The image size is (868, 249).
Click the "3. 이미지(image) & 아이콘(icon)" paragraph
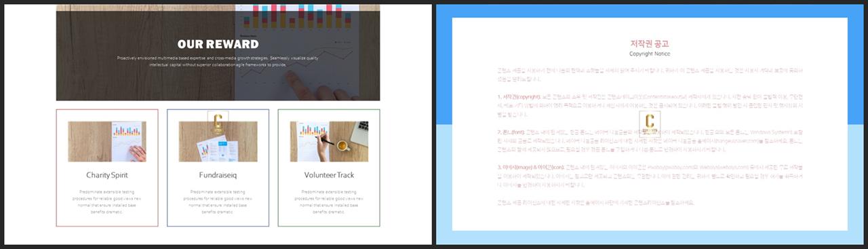coord(650,176)
